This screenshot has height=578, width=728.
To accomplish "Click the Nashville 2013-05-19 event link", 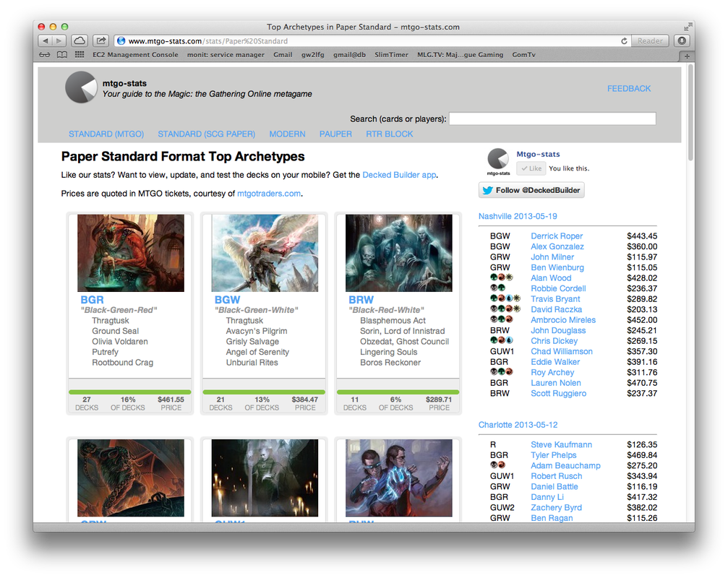I will point(518,216).
